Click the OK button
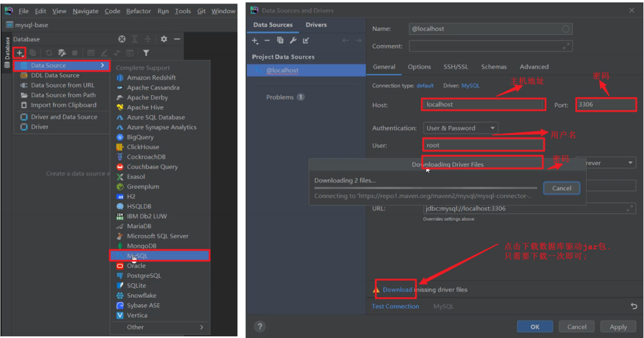This screenshot has width=644, height=338. (x=535, y=327)
